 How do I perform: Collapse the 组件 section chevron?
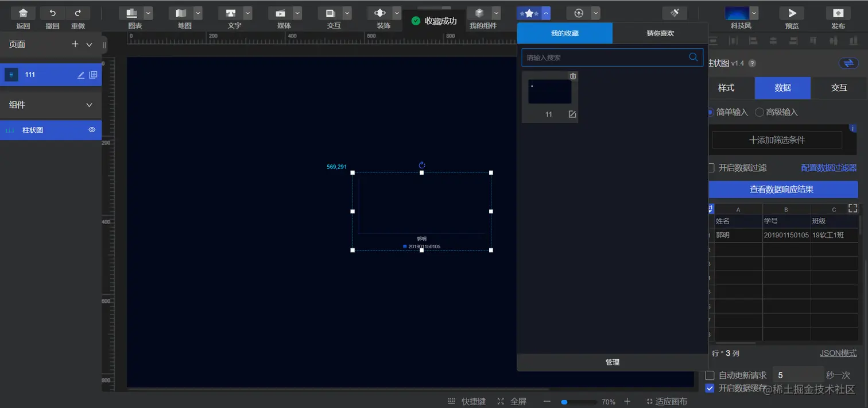pos(89,105)
